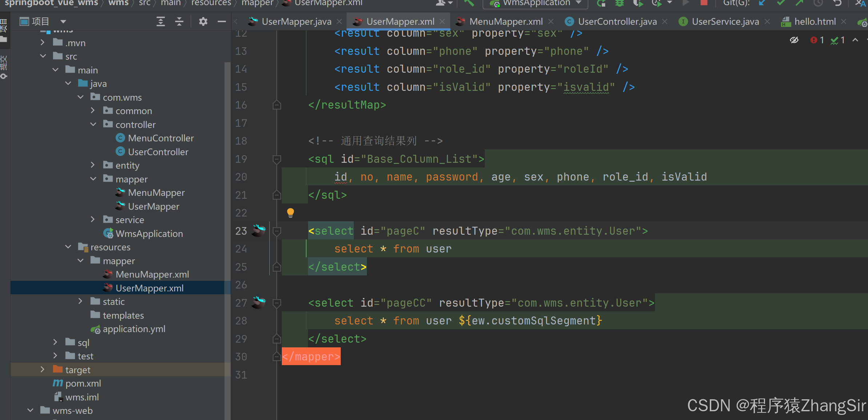This screenshot has width=868, height=420.
Task: Collapse the wms-web module
Action: (x=30, y=410)
